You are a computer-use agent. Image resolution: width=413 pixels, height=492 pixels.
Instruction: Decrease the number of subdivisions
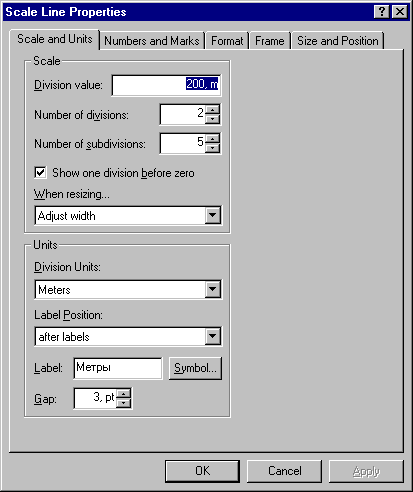pos(212,148)
